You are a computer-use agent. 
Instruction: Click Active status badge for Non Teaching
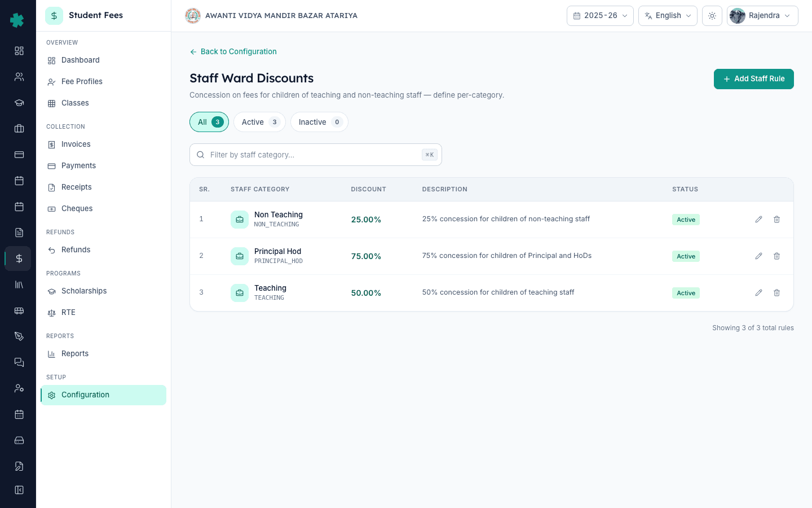(x=686, y=220)
